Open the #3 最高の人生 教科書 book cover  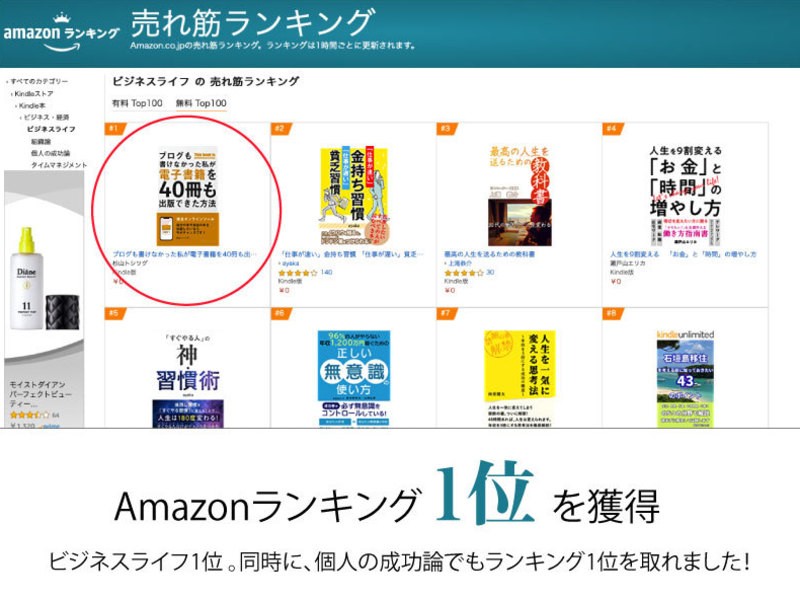519,196
